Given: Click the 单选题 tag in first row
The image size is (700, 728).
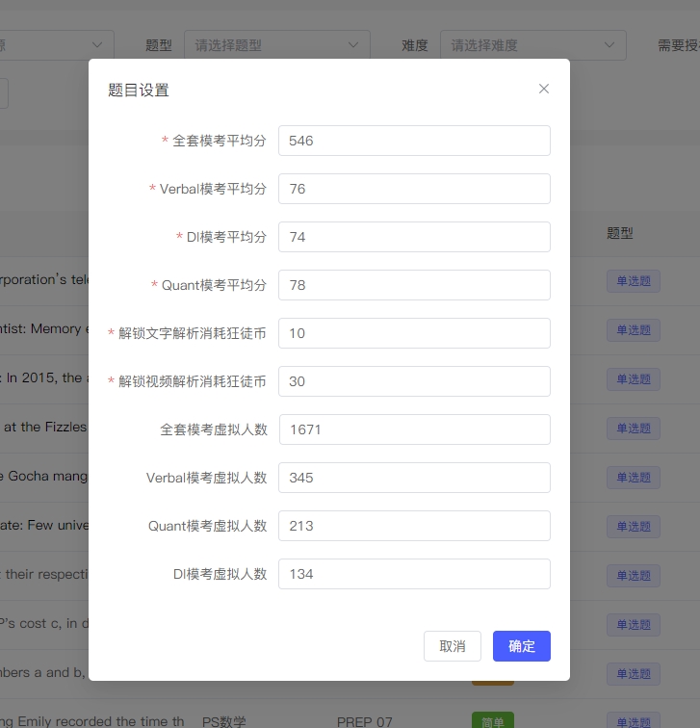Looking at the screenshot, I should (633, 281).
